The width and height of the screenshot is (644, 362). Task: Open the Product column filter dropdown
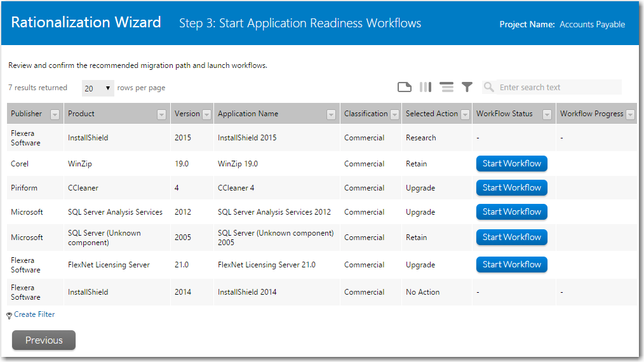161,115
